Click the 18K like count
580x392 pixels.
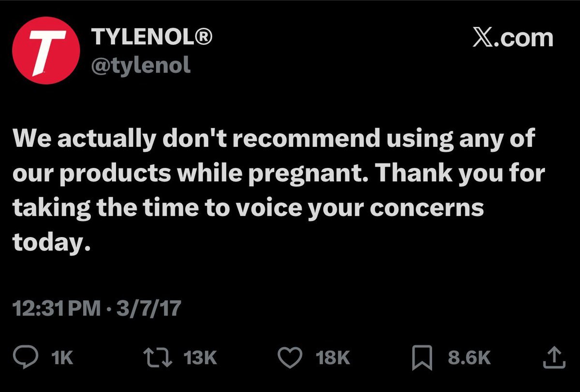click(x=332, y=358)
